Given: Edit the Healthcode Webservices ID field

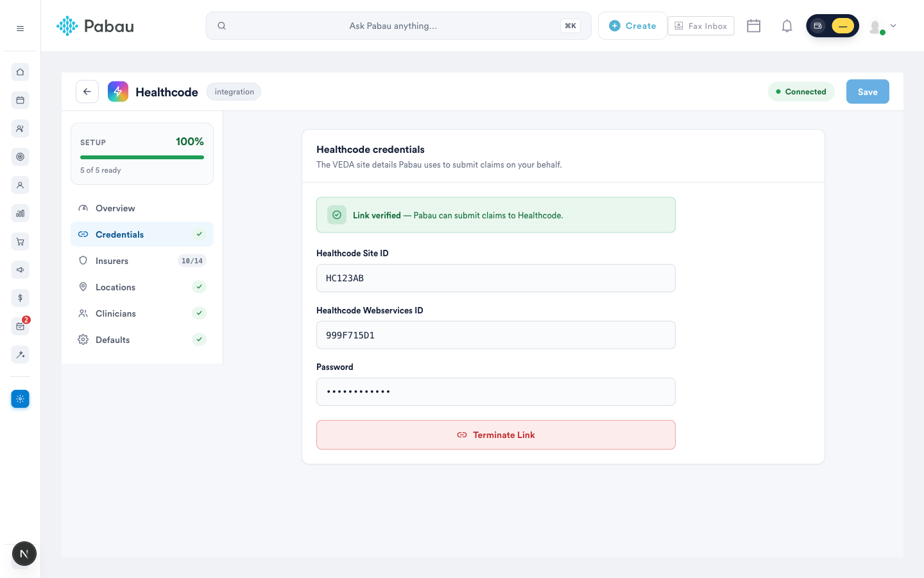Looking at the screenshot, I should [x=495, y=335].
